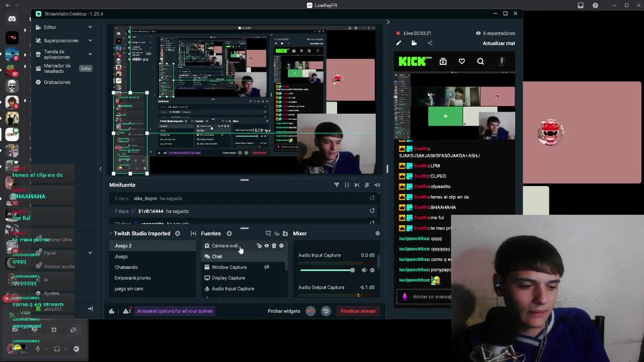Open Grabaciones in the sidebar
Viewport: 644px width, 362px height.
(x=57, y=82)
